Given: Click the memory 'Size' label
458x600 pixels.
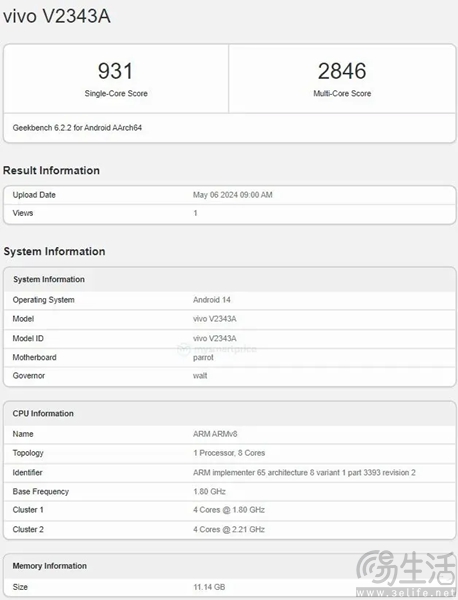Looking at the screenshot, I should click(x=20, y=587).
